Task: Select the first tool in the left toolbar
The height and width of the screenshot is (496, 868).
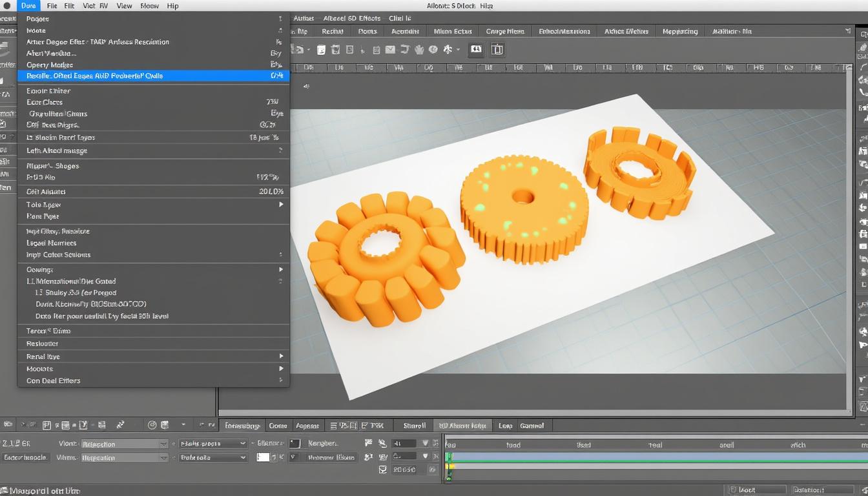Action: (6, 18)
